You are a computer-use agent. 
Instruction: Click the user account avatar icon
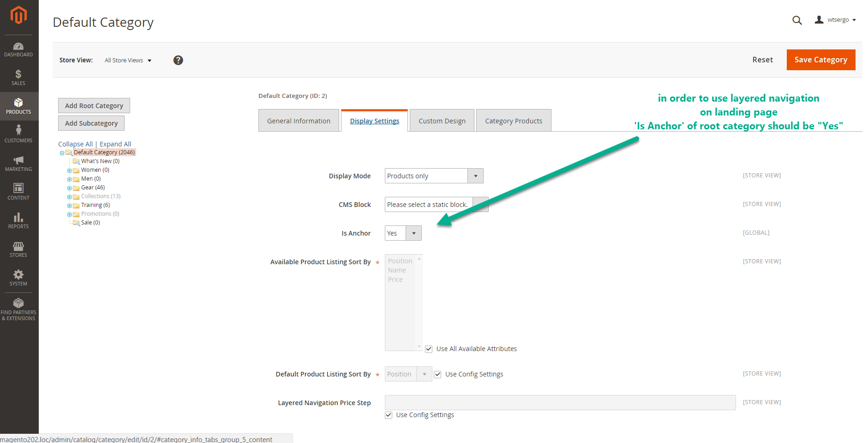(819, 20)
